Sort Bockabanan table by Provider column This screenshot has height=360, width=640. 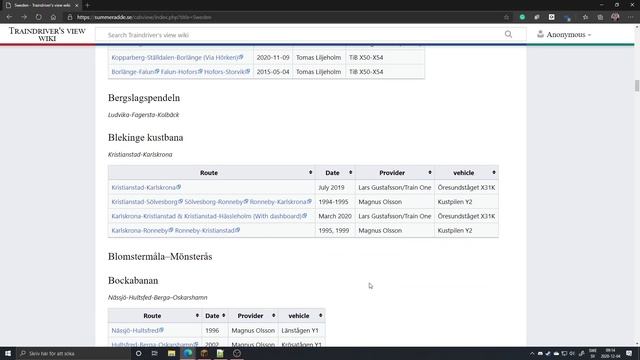(253, 316)
